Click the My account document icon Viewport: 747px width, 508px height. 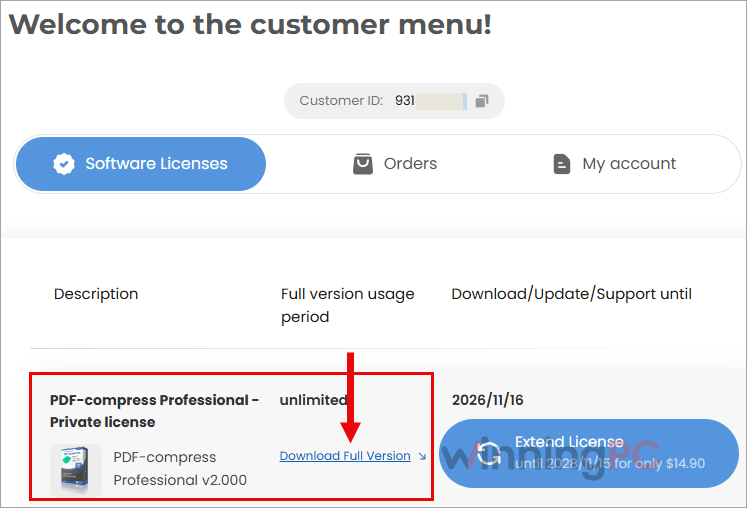562,164
